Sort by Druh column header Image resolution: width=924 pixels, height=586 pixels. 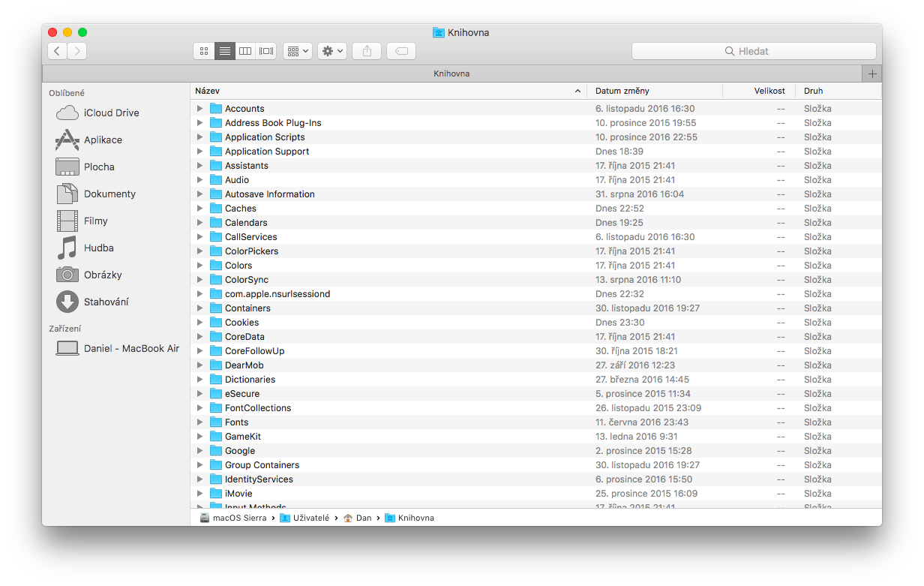tap(838, 91)
